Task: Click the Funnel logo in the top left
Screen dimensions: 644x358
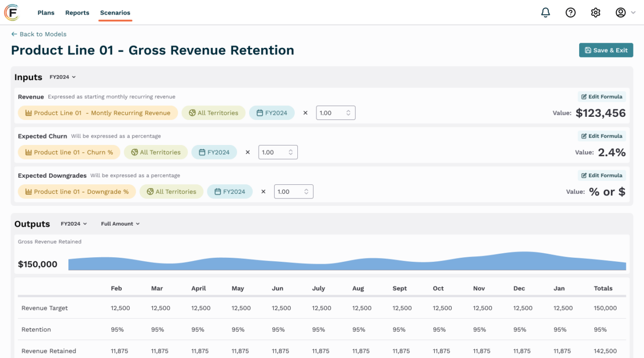Action: coord(12,12)
